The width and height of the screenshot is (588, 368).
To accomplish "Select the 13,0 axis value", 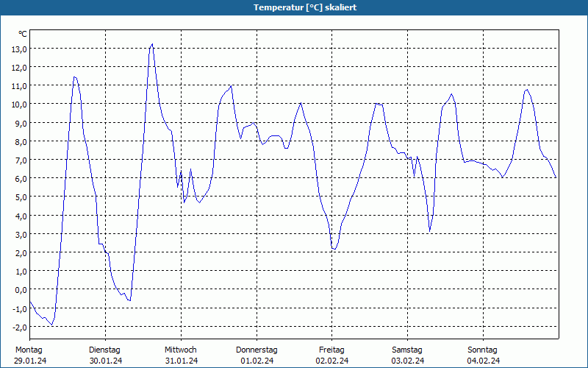I will tap(19, 49).
